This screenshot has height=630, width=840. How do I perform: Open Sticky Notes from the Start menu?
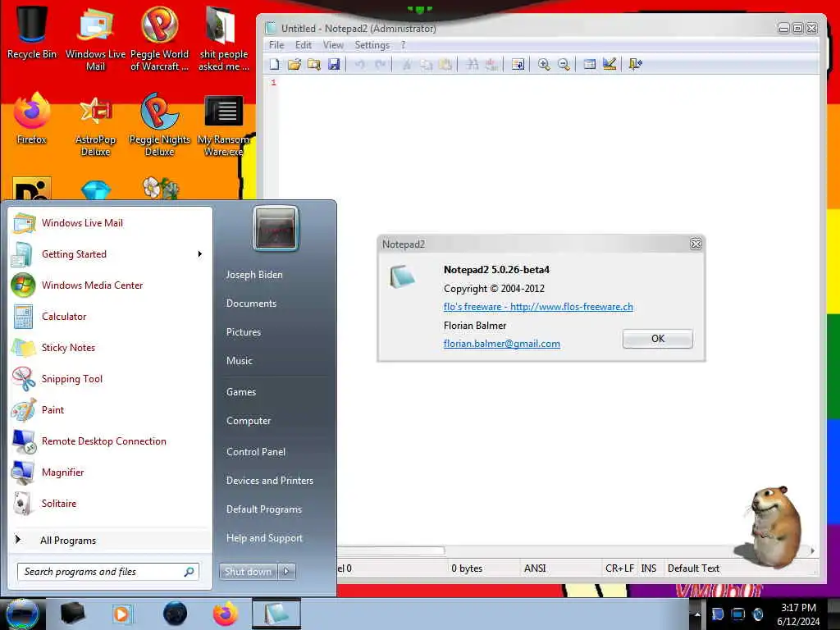(x=111, y=348)
